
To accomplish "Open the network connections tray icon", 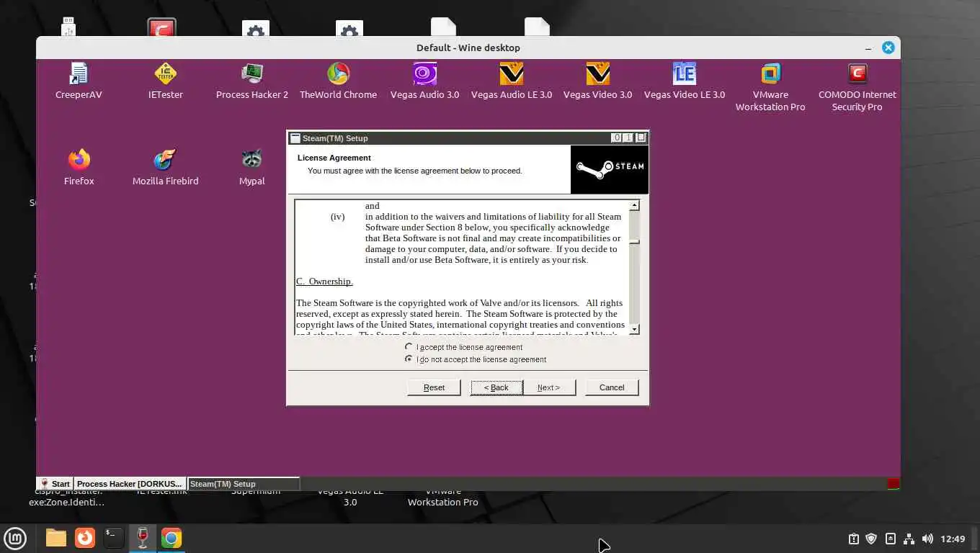I will [909, 539].
